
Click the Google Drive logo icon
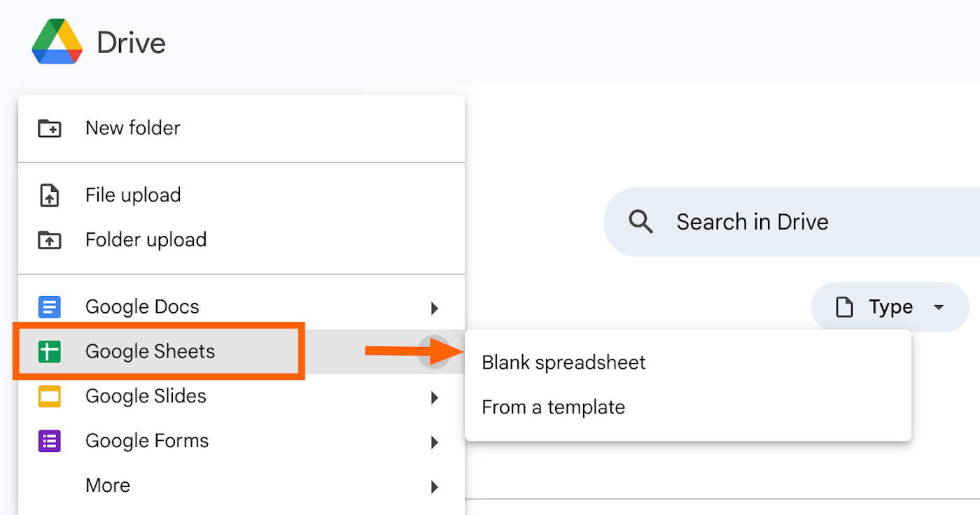pyautogui.click(x=57, y=42)
